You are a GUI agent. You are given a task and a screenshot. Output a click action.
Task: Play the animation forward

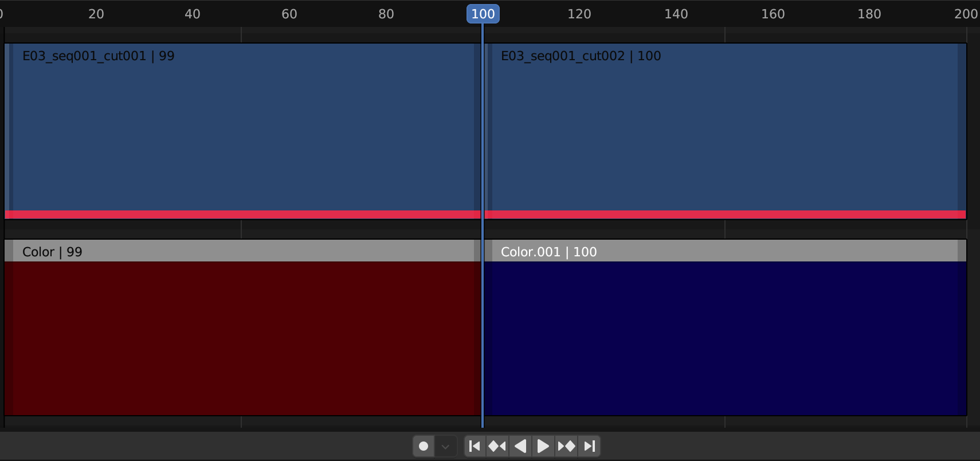543,446
